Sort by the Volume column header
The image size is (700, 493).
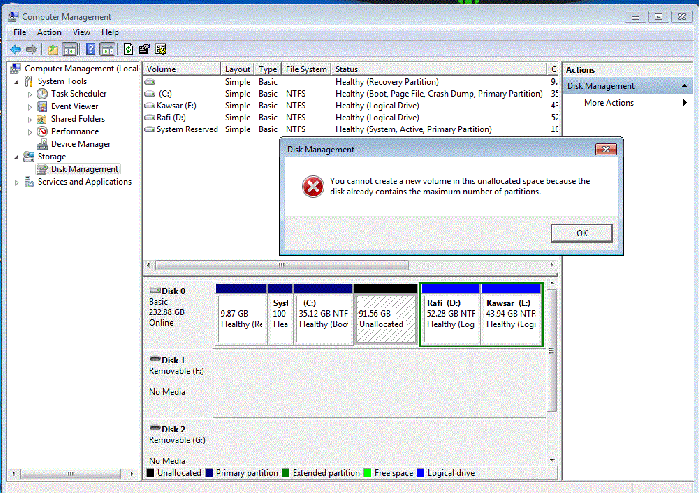[x=182, y=69]
